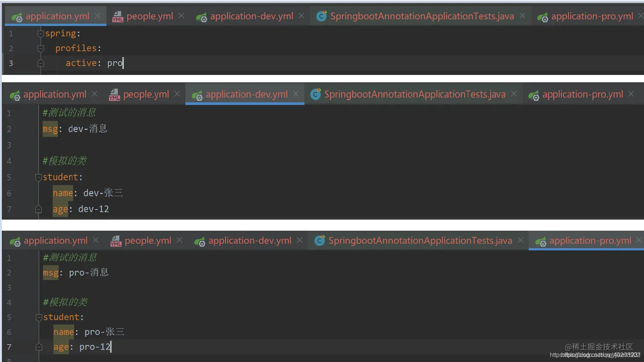Click the comment '#测试的消息' above 'msg: dev-消息'
The image size is (644, 362).
[x=69, y=113]
